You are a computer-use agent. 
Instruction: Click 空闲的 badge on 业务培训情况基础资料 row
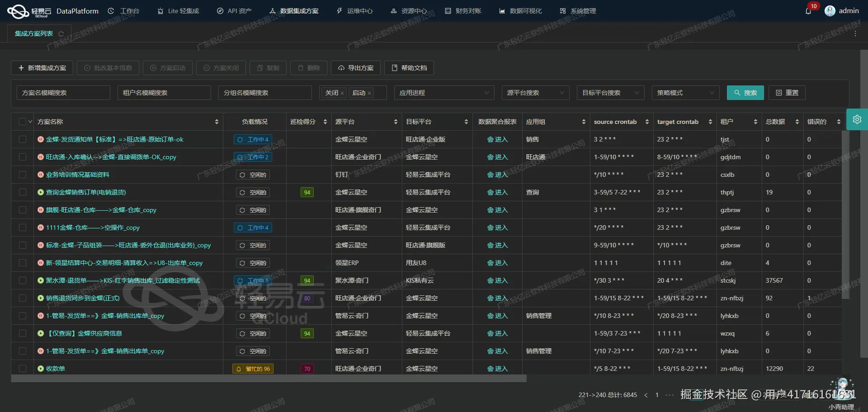click(253, 175)
